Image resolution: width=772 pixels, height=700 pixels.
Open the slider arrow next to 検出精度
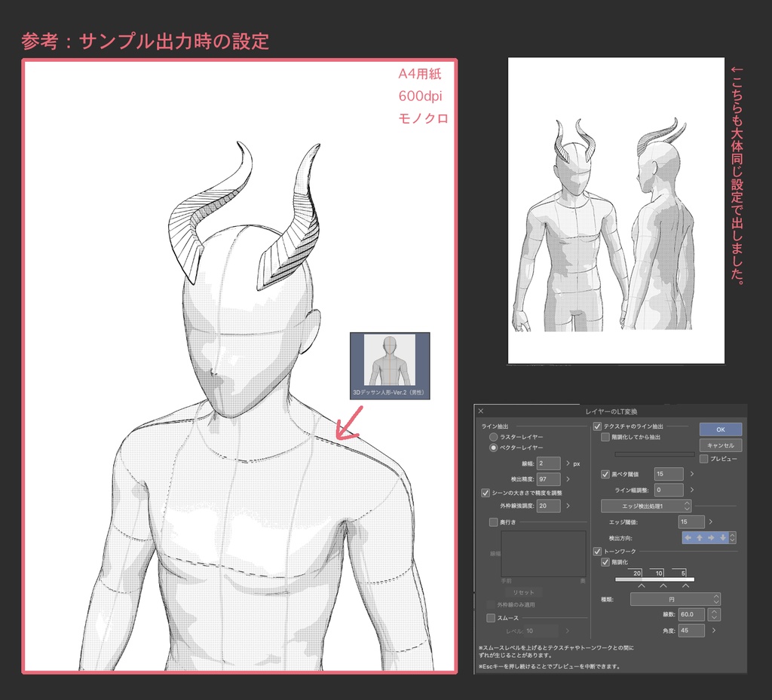click(x=568, y=479)
